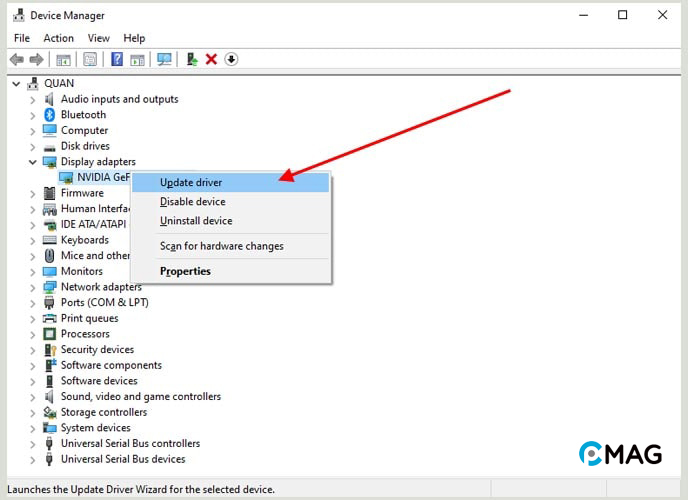Choose Update driver from context menu
This screenshot has width=688, height=500.
(230, 182)
